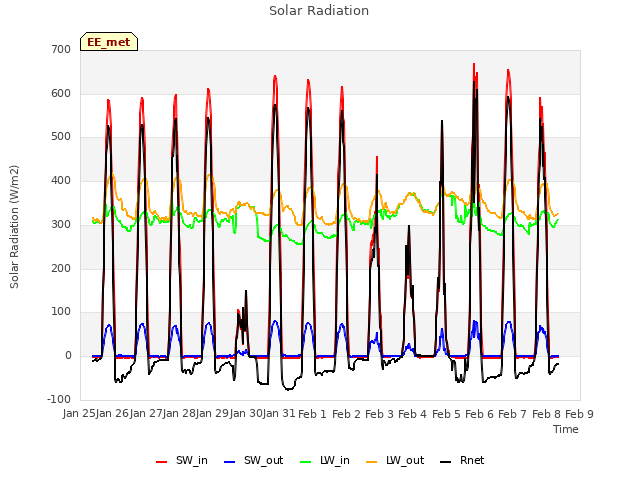The height and width of the screenshot is (480, 640).
Task: Toggle the Rnet legend entry
Action: [x=462, y=461]
